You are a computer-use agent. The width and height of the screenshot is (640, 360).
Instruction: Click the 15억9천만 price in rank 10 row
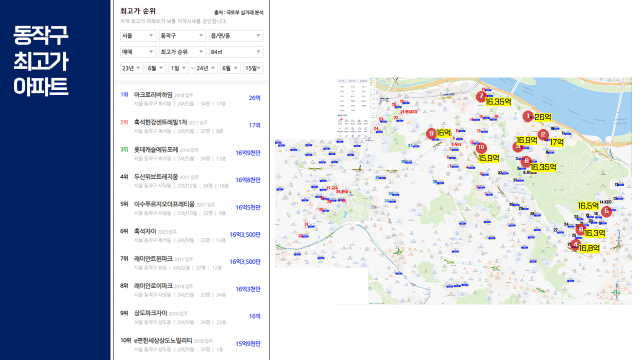point(248,344)
